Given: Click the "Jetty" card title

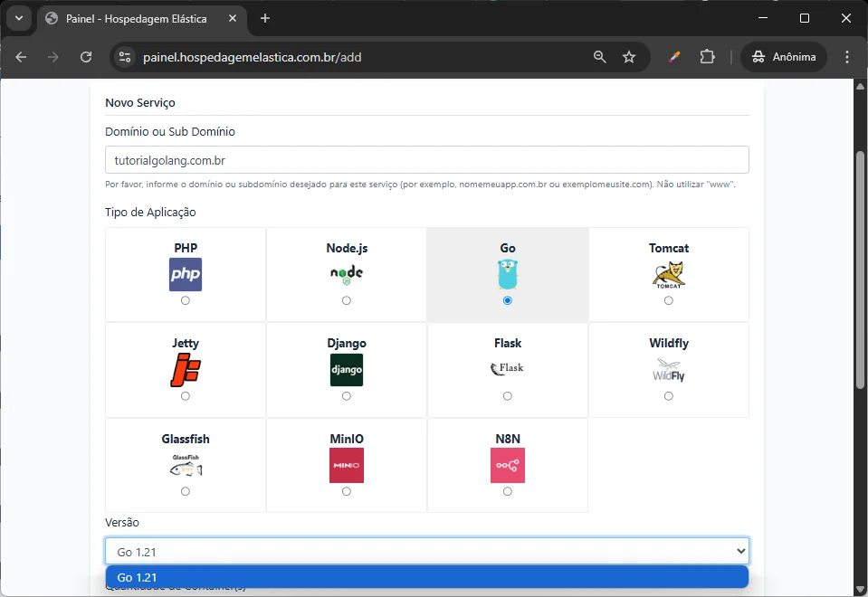Looking at the screenshot, I should point(186,343).
